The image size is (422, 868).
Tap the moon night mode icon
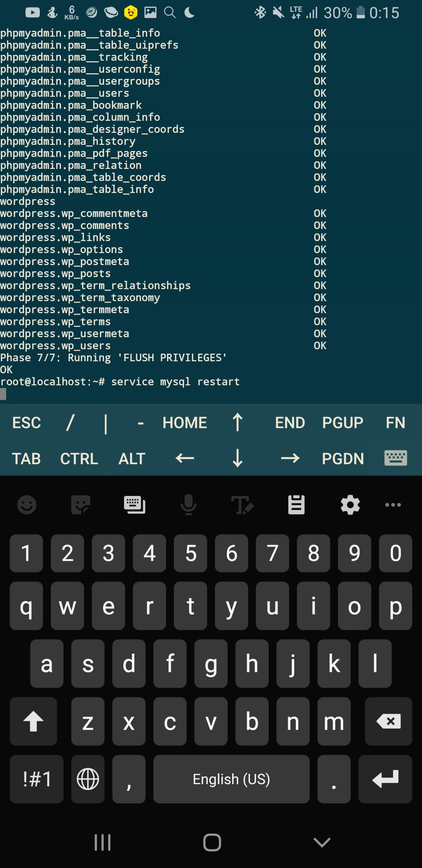[x=189, y=13]
